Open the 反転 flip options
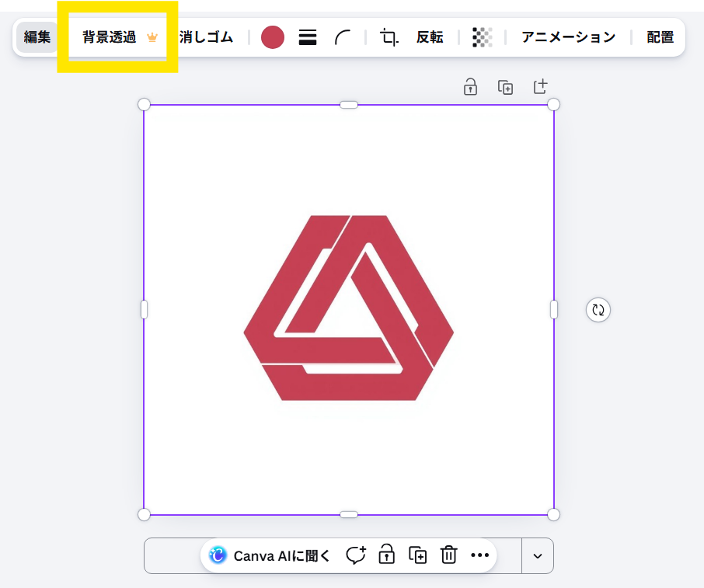The image size is (704, 588). click(430, 37)
